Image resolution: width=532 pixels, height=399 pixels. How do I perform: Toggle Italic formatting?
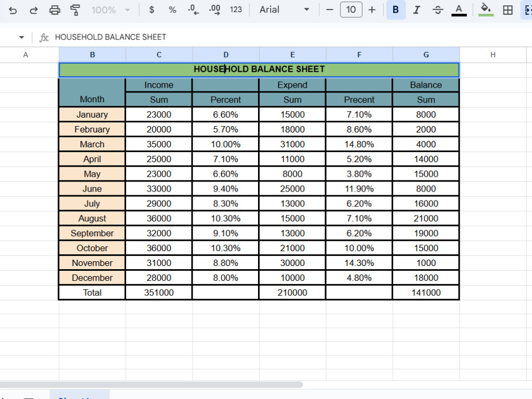click(x=417, y=10)
